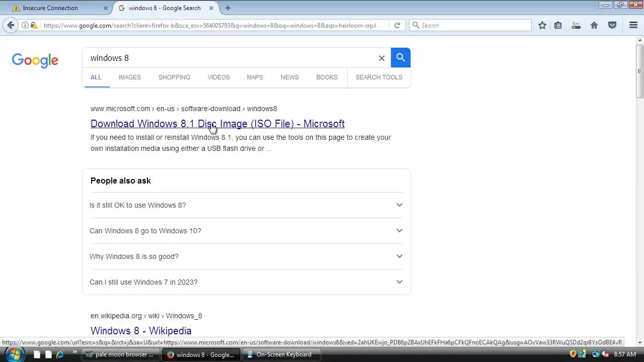Image resolution: width=644 pixels, height=362 pixels.
Task: Select the NEWS search tab
Action: pos(290,77)
